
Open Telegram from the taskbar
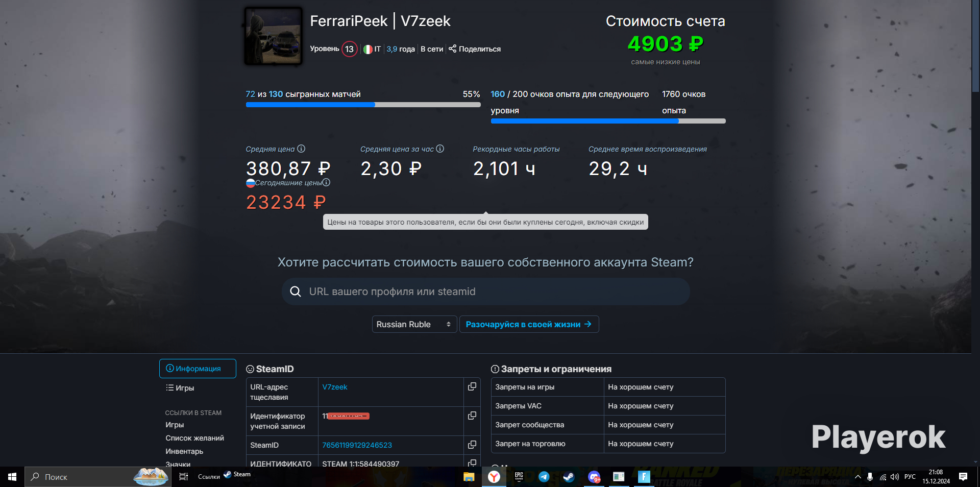click(544, 477)
